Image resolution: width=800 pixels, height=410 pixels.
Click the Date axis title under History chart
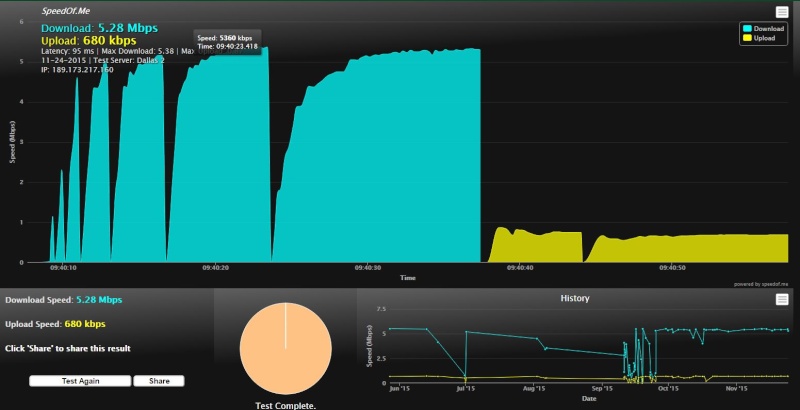pyautogui.click(x=589, y=398)
